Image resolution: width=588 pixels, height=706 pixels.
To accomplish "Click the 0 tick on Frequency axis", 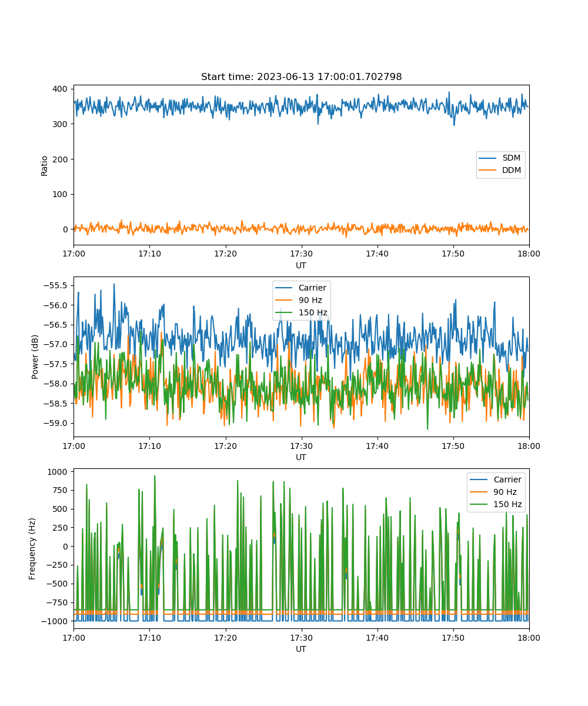I will click(66, 547).
